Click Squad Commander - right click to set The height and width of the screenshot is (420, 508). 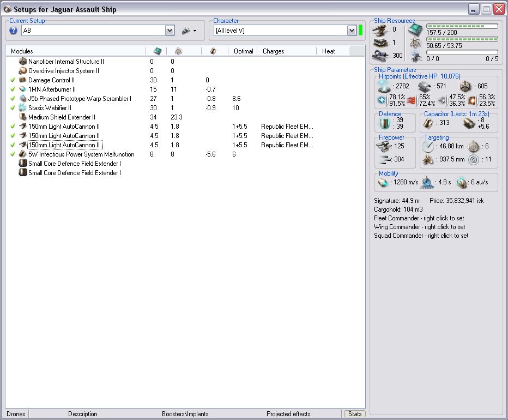coord(421,236)
